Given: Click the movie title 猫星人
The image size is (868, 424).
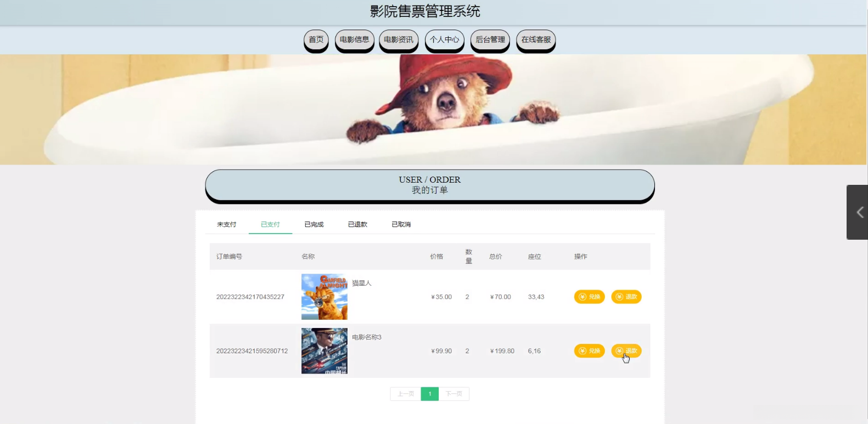Looking at the screenshot, I should (362, 284).
